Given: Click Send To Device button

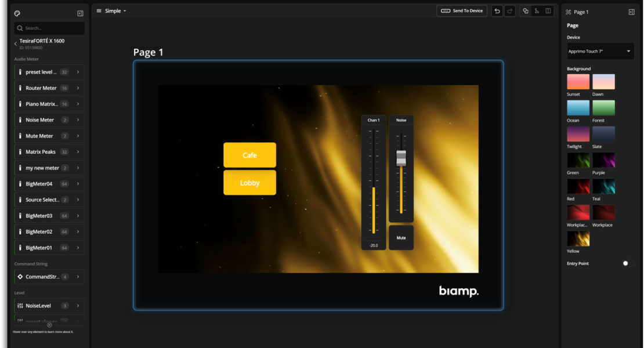Looking at the screenshot, I should [x=462, y=11].
